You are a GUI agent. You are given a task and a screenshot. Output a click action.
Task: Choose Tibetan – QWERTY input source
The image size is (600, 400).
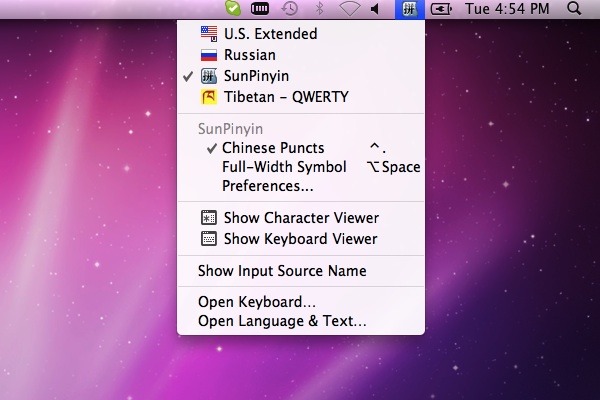[x=301, y=97]
